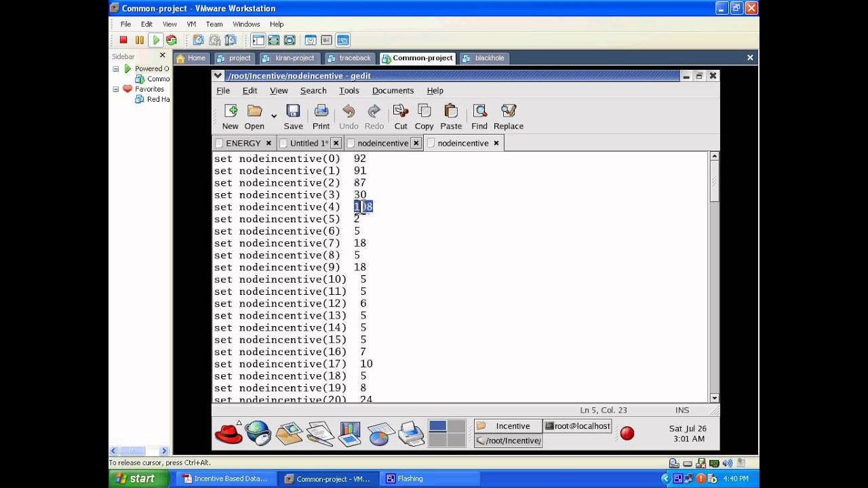Click the gedit Paste icon
Screen dimensions: 868x488
click(x=451, y=110)
